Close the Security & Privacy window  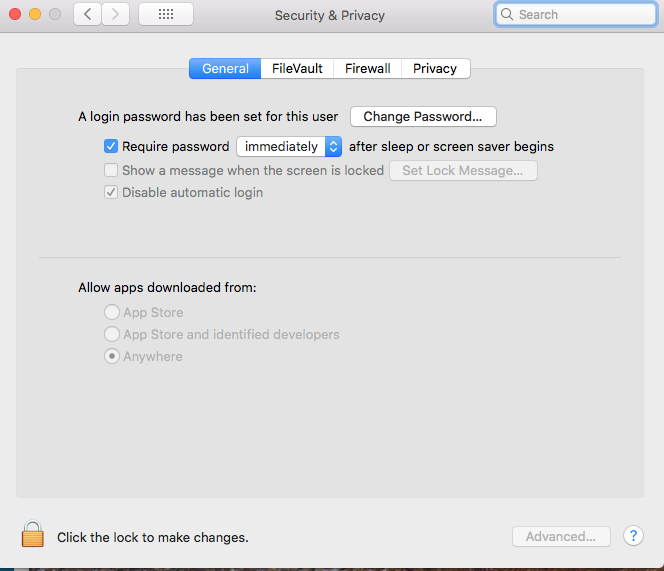point(15,14)
